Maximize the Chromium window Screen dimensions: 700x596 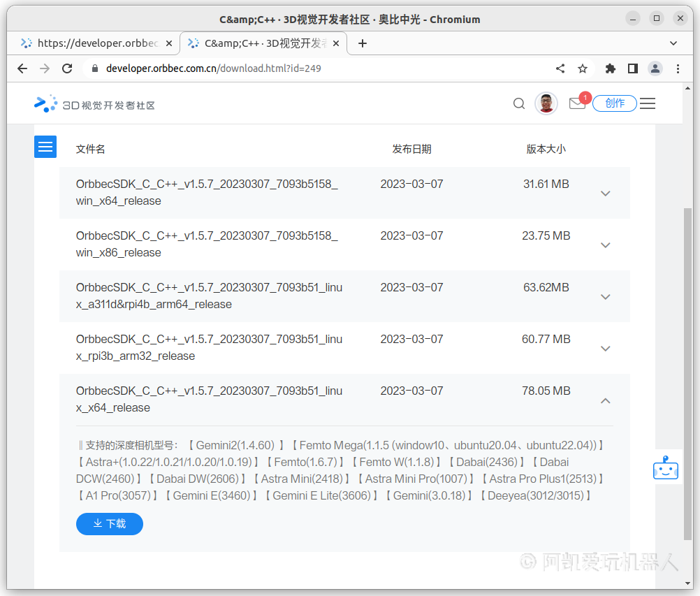point(656,18)
